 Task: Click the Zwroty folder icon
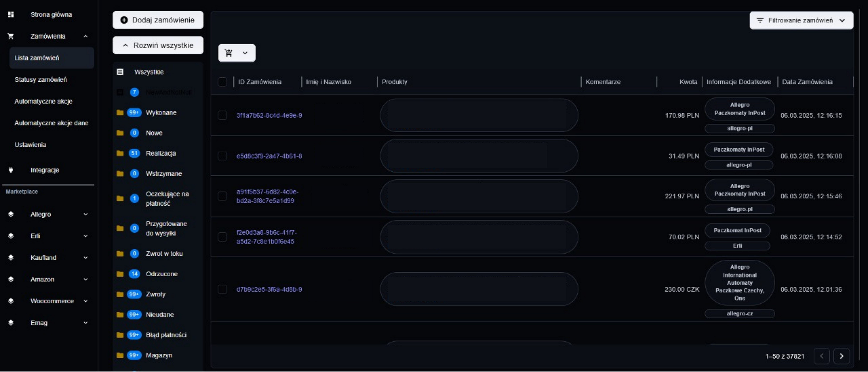[120, 294]
